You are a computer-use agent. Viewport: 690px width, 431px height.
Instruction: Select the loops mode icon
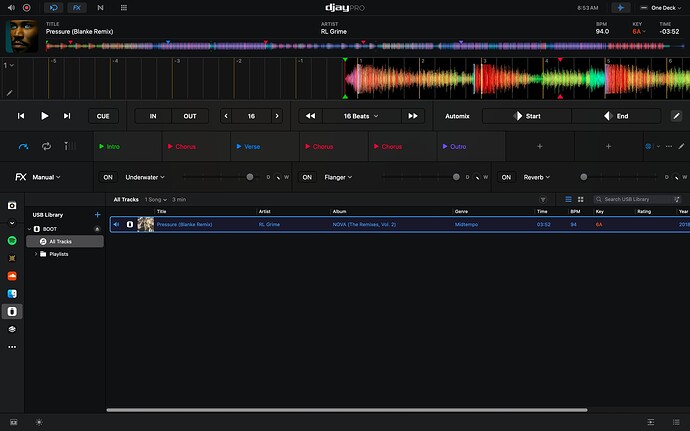46,146
